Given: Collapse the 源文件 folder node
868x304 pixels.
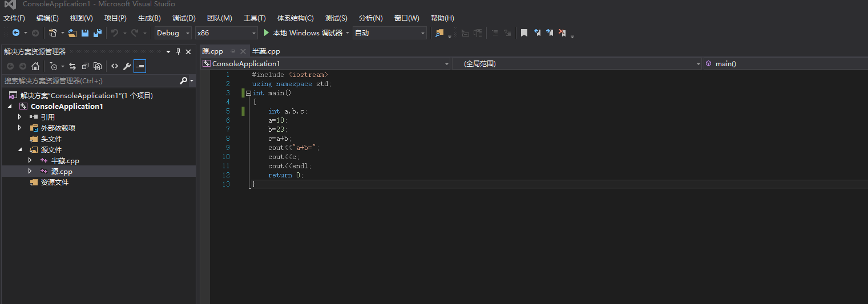Looking at the screenshot, I should coord(20,149).
